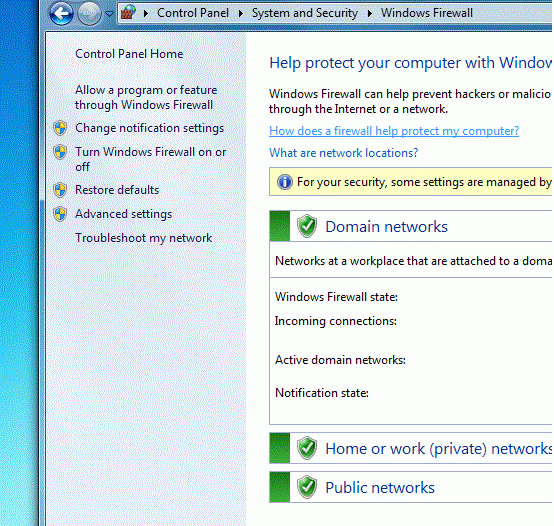Open Allow a program or feature link
The width and height of the screenshot is (554, 526).
tap(146, 97)
